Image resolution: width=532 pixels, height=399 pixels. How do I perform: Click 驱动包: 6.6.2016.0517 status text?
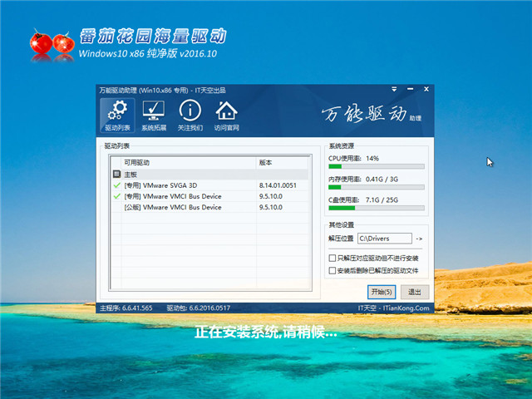click(x=199, y=308)
